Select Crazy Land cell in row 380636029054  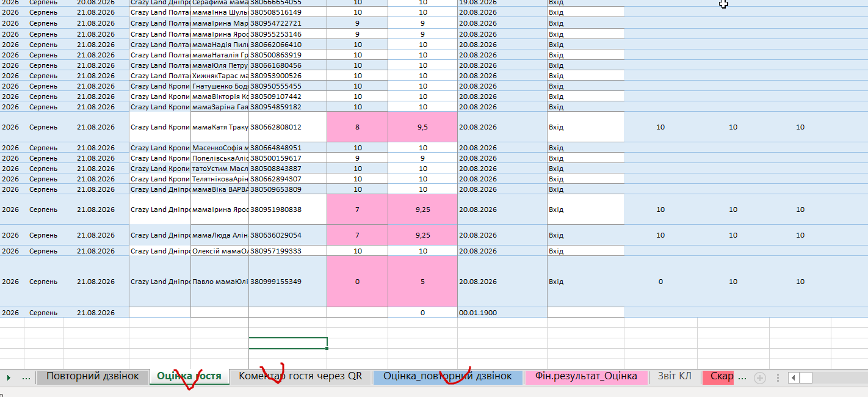tap(160, 235)
